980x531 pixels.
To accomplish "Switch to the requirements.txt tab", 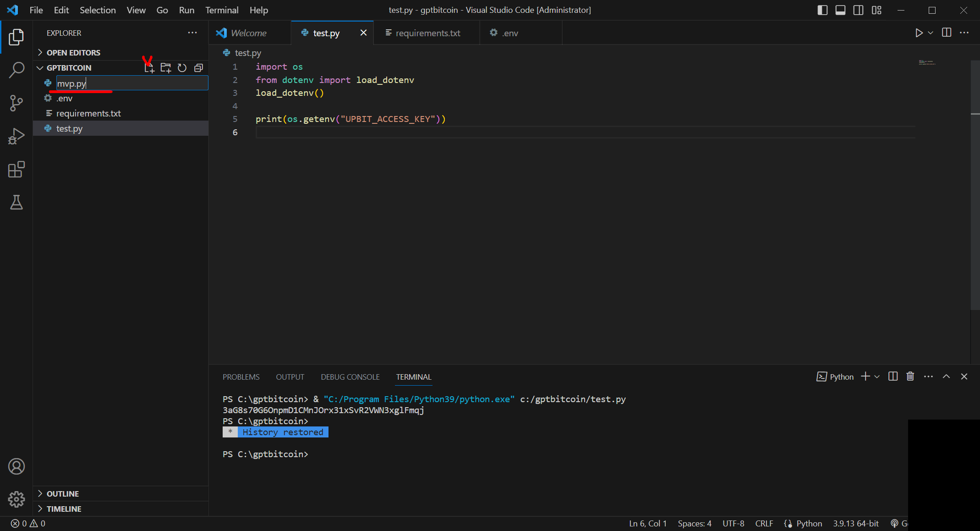I will [x=427, y=33].
